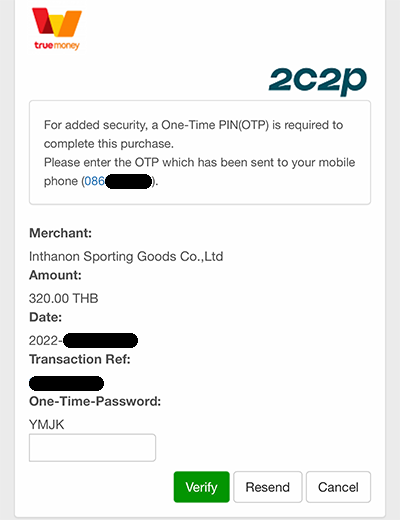
Task: Click the 2c2p logo
Action: (x=318, y=80)
